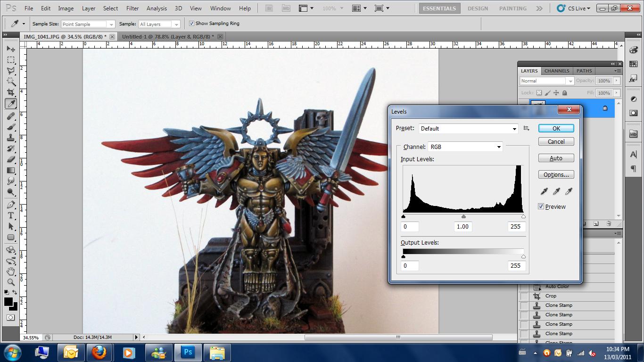This screenshot has height=362, width=644.
Task: Select the History Brush tool
Action: pyautogui.click(x=11, y=148)
